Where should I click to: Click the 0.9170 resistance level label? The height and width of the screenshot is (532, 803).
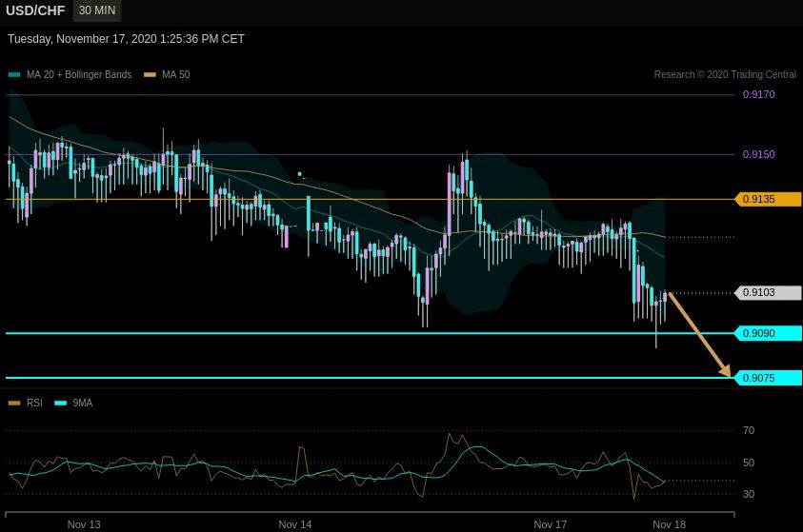point(758,94)
